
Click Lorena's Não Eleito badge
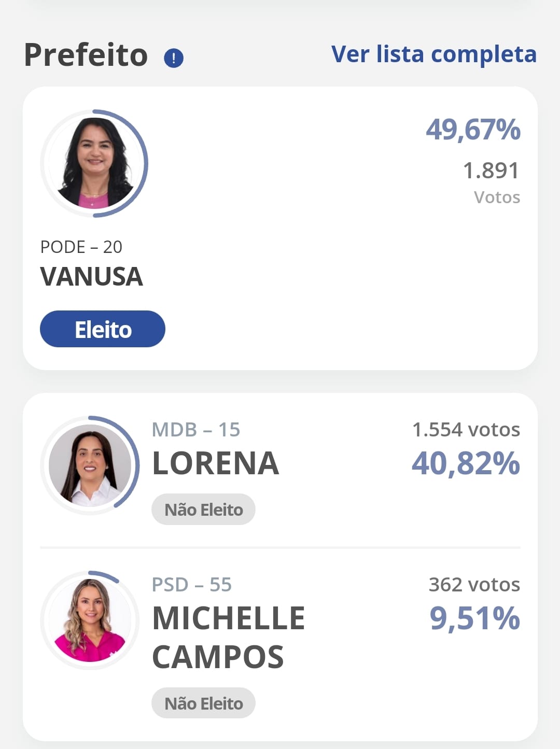[203, 510]
